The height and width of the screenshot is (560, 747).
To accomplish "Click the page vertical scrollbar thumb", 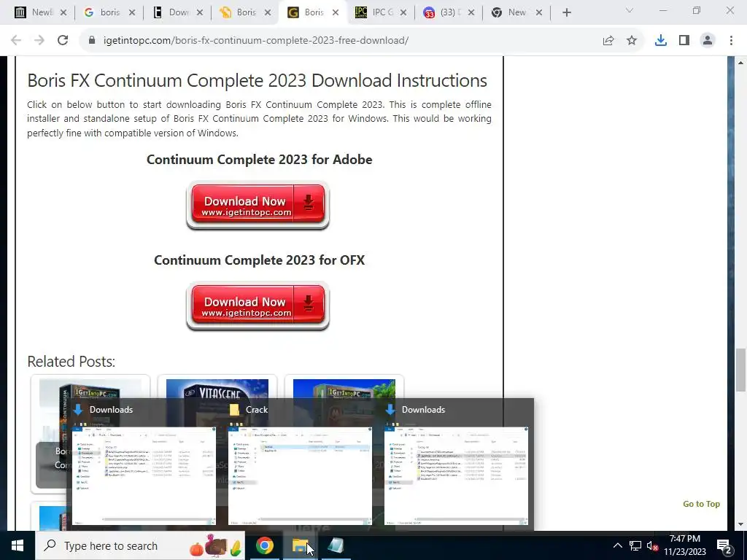I will (x=741, y=370).
